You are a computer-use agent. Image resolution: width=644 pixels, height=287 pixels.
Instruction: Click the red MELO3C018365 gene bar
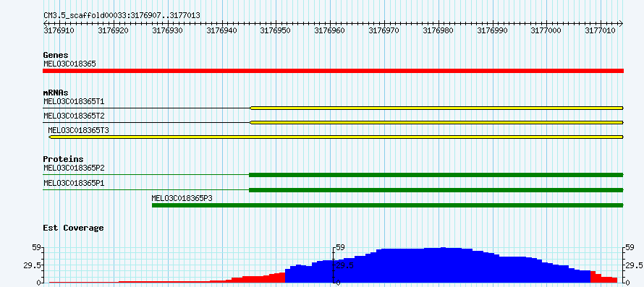point(333,71)
